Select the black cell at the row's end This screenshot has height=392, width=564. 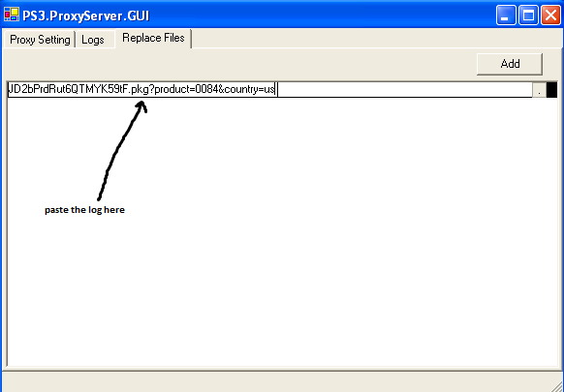(551, 90)
